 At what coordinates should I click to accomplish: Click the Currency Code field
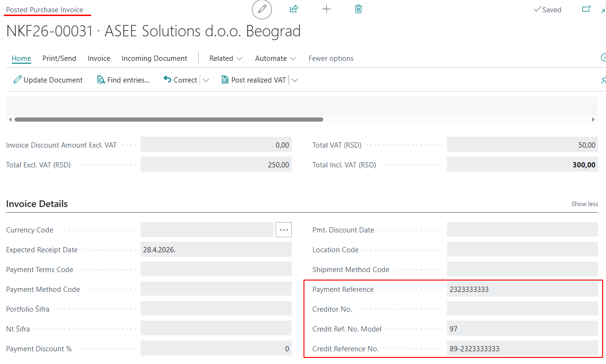(207, 230)
